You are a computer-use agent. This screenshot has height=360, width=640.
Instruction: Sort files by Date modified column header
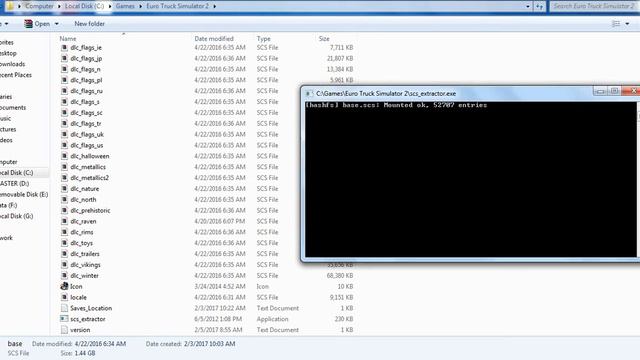214,38
